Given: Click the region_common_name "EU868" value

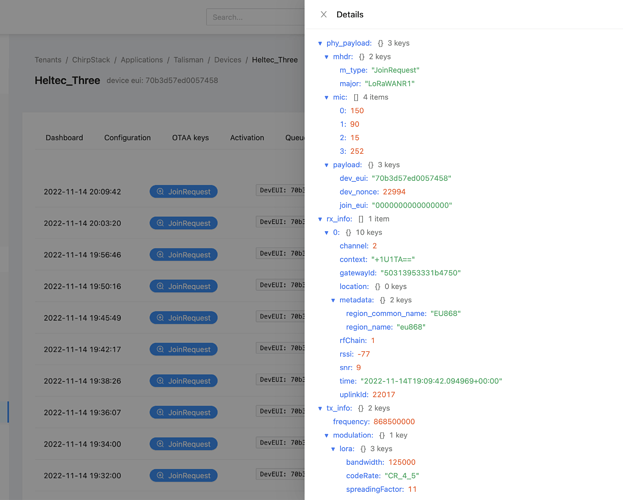Looking at the screenshot, I should point(445,314).
